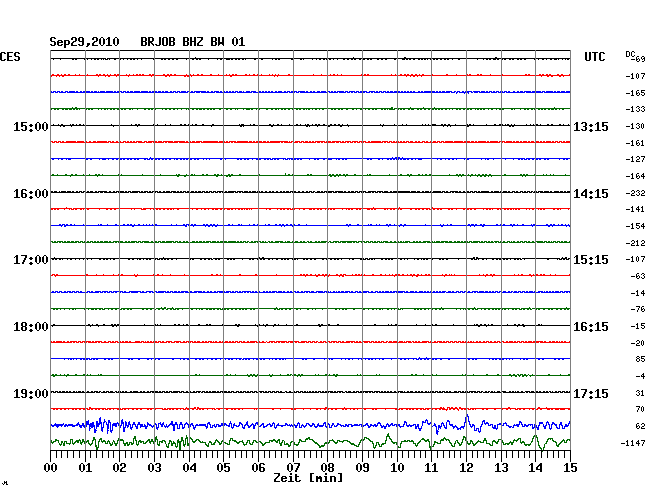Image resolution: width=650 pixels, height=494 pixels.
Task: Click the DC offset value -4
Action: (x=640, y=376)
